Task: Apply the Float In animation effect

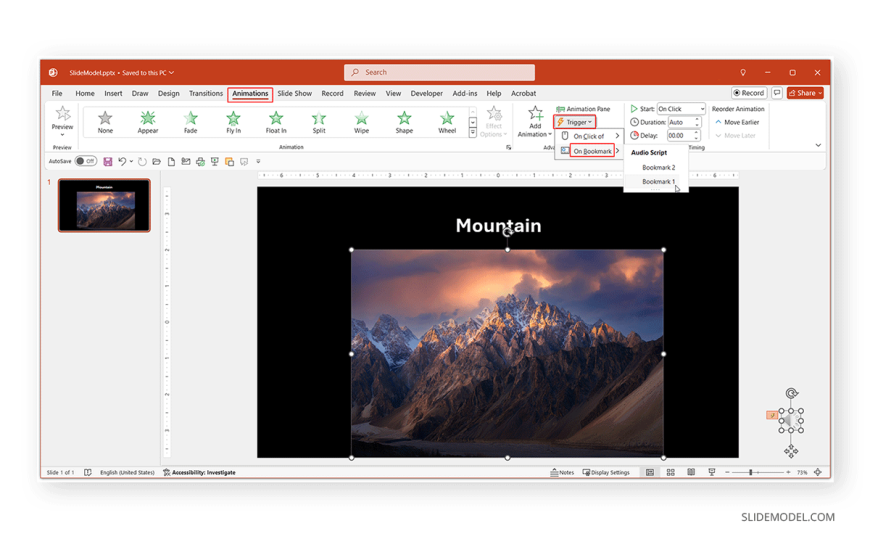Action: click(x=276, y=122)
